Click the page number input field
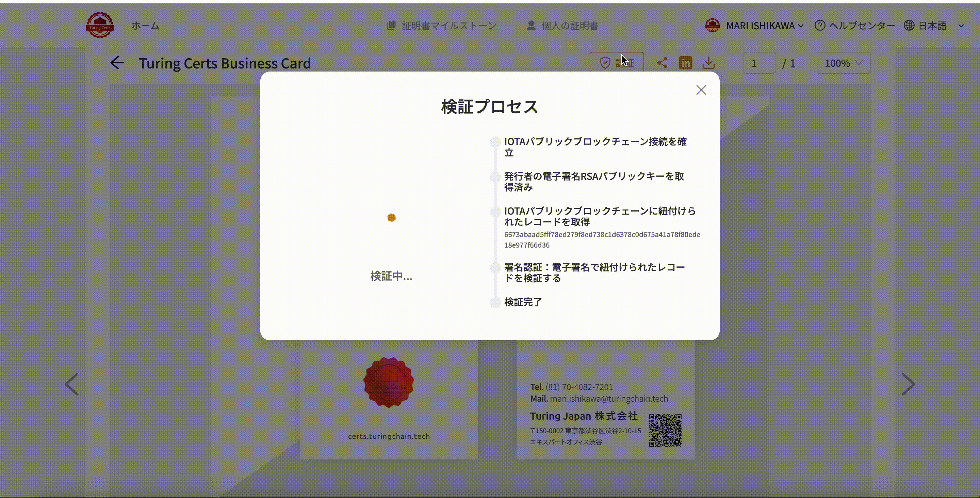Image resolution: width=980 pixels, height=498 pixels. [759, 63]
